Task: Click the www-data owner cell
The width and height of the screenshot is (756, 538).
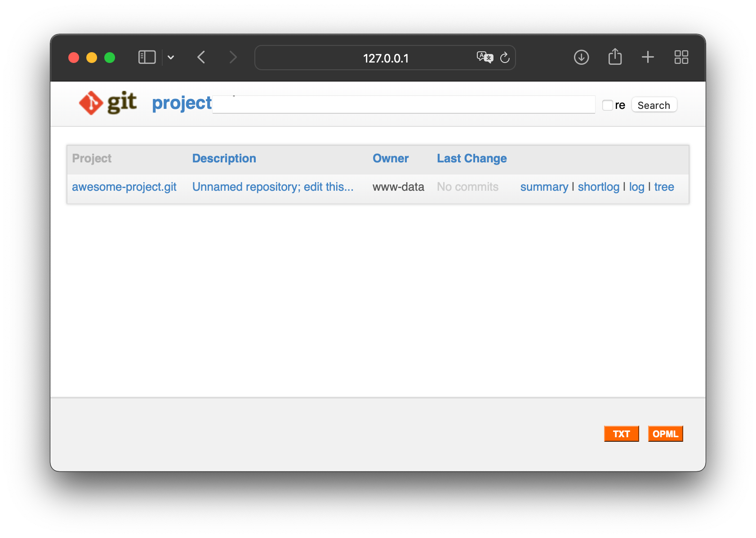Action: tap(398, 187)
